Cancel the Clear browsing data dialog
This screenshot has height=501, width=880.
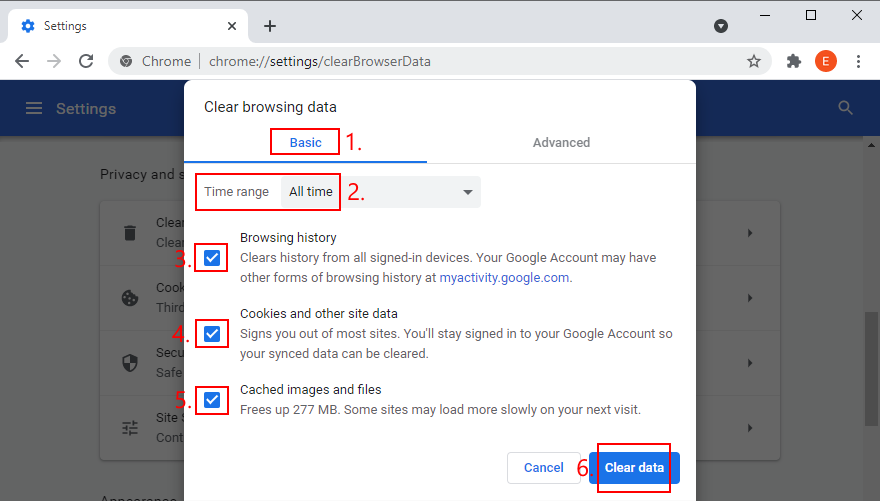(543, 468)
